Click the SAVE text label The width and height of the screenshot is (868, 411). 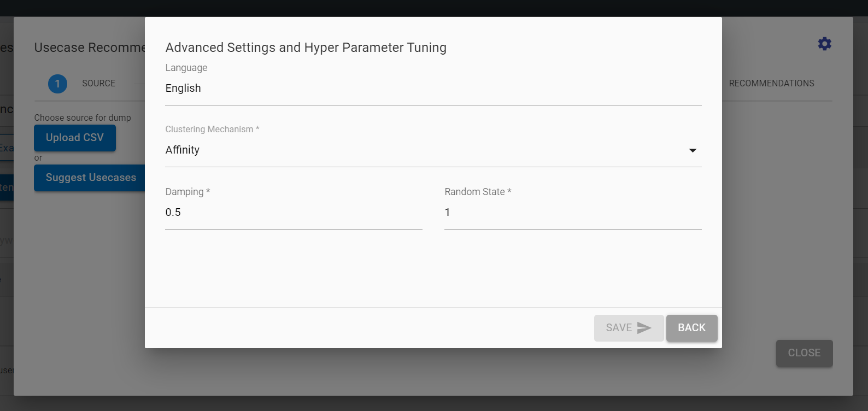click(x=619, y=328)
